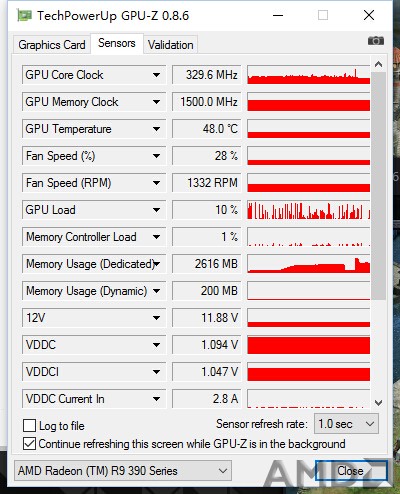This screenshot has width=400, height=494.
Task: Click the VDDC value field 1.094 V
Action: click(207, 345)
